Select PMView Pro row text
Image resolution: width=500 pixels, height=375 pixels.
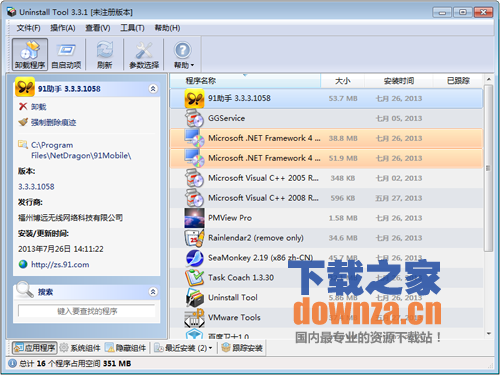[230, 218]
